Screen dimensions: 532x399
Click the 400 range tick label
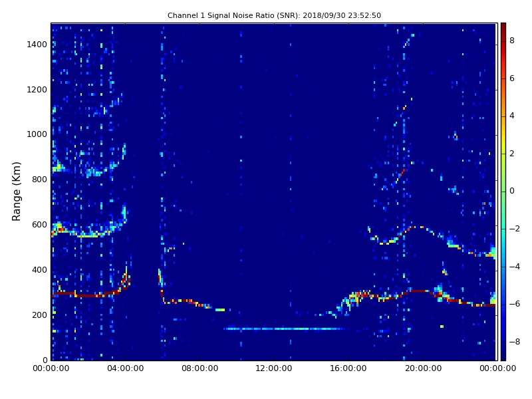39,270
